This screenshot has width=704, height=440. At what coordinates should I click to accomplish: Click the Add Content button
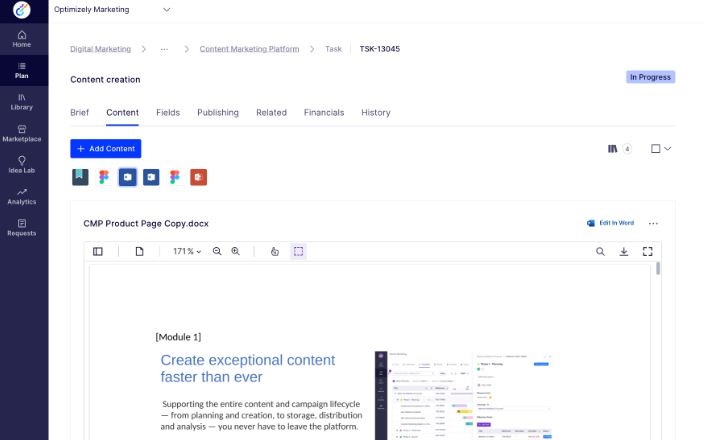pyautogui.click(x=106, y=149)
